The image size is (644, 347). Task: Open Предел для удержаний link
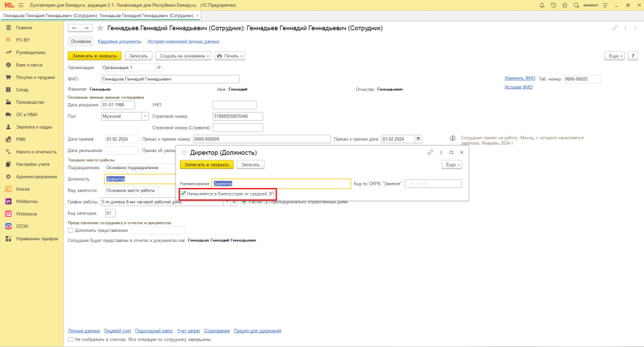click(x=257, y=331)
